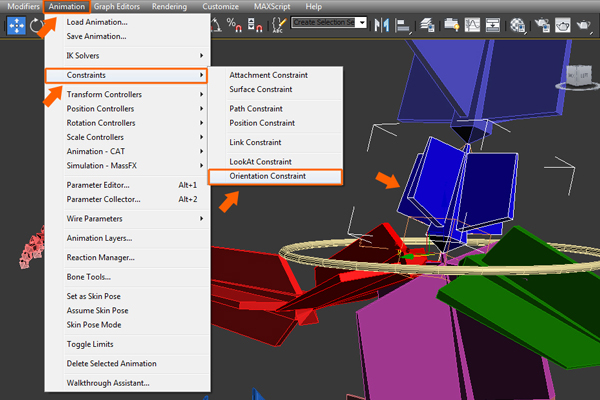
Task: Open the Modifiers menu
Action: tap(23, 7)
